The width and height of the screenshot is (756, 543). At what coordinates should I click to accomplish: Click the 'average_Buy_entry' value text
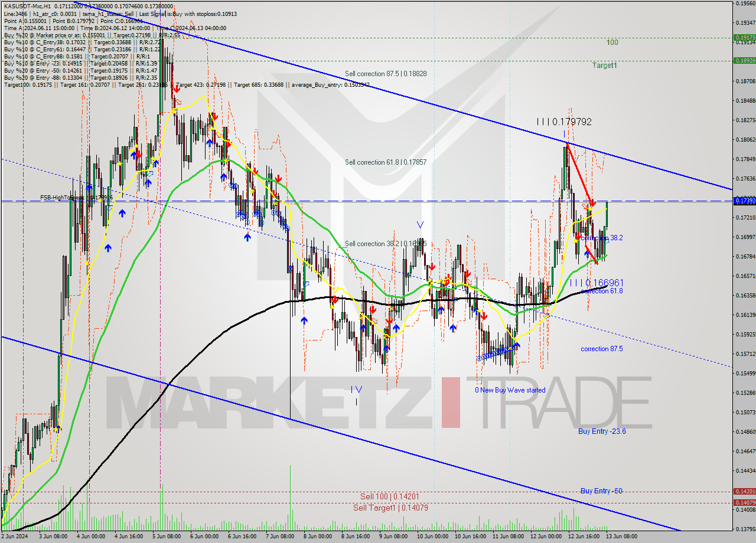331,84
